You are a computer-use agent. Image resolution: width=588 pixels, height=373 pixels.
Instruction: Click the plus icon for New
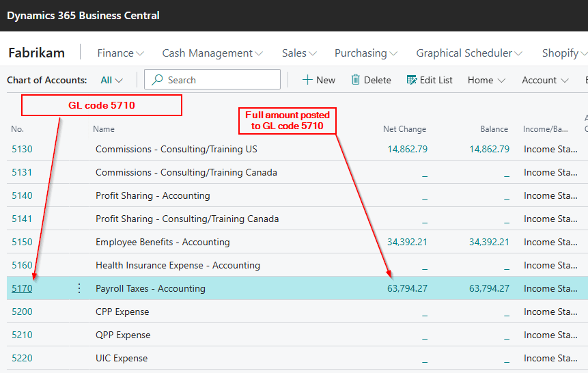click(x=307, y=80)
